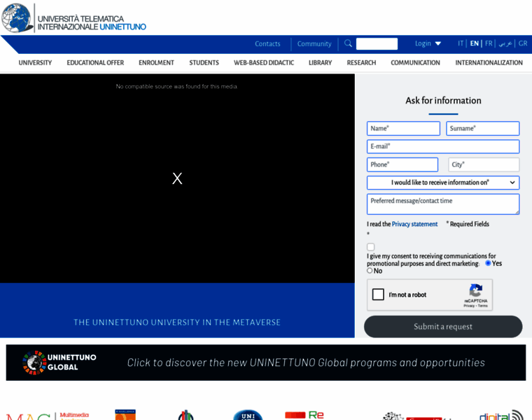
Task: Open the ENROLMENT menu
Action: click(156, 63)
